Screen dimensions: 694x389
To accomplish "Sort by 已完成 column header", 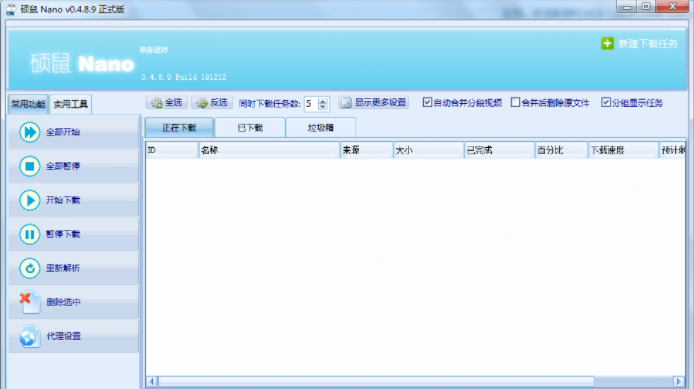I will [x=499, y=150].
